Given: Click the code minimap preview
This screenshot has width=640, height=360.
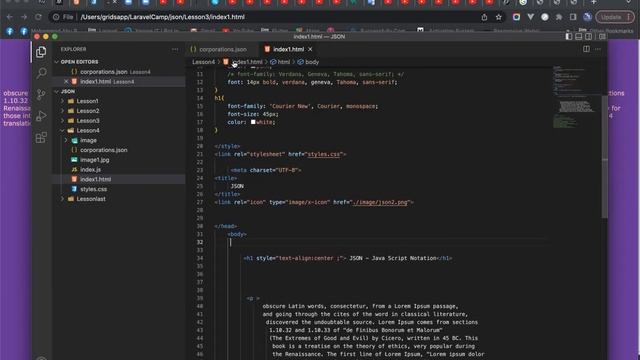Looking at the screenshot, I should (576, 97).
